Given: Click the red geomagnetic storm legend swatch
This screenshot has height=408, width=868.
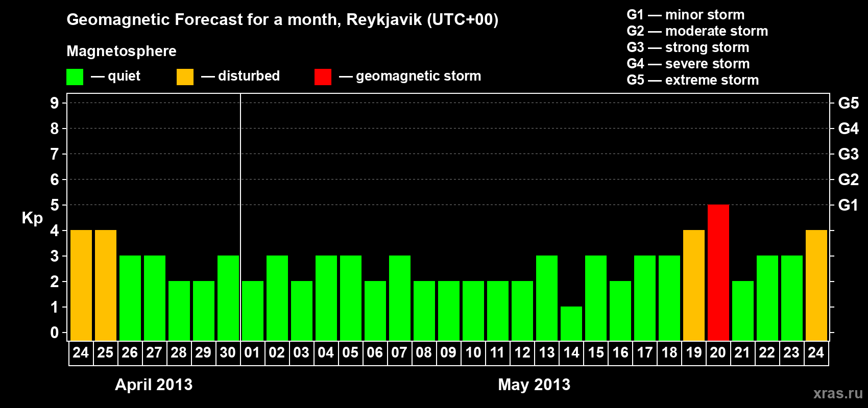Looking at the screenshot, I should (323, 77).
